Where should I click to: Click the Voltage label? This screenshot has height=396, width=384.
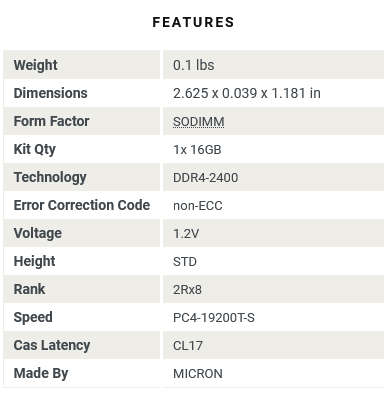[38, 233]
